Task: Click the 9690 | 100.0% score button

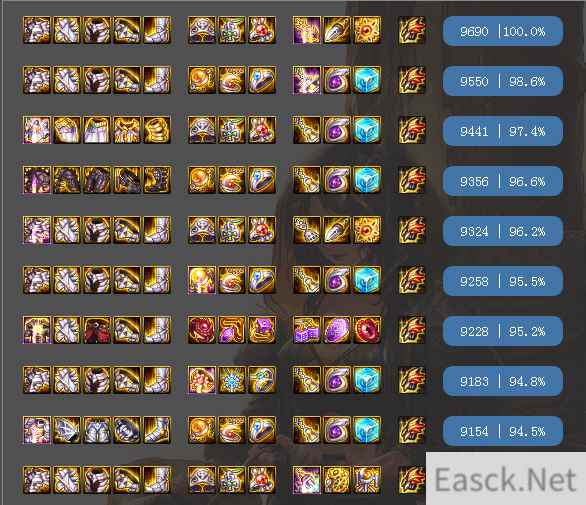Action: 503,31
